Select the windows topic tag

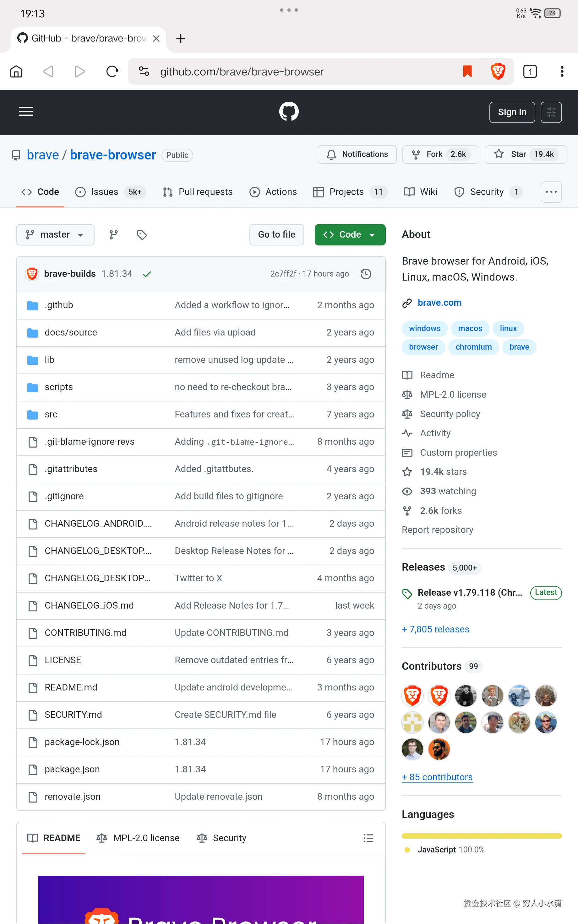click(x=424, y=328)
